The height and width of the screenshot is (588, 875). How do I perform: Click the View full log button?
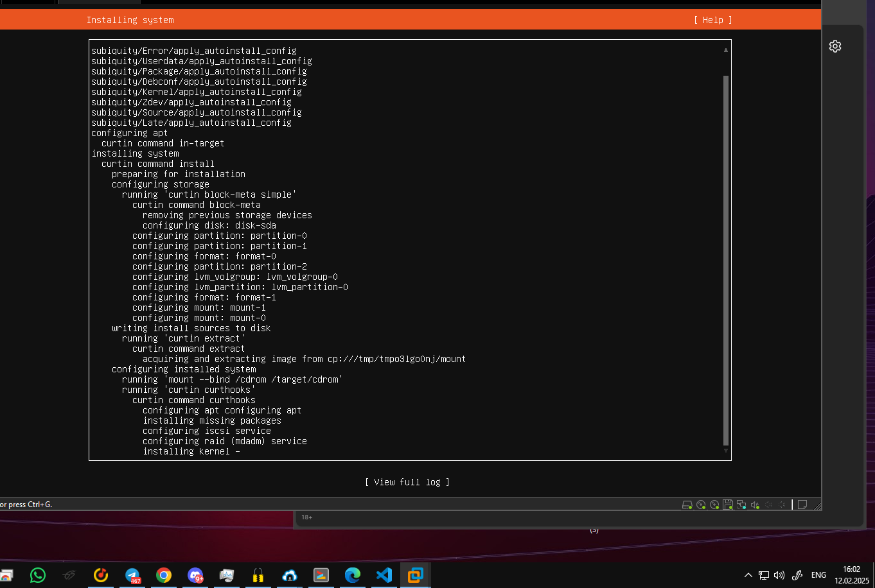coord(407,482)
